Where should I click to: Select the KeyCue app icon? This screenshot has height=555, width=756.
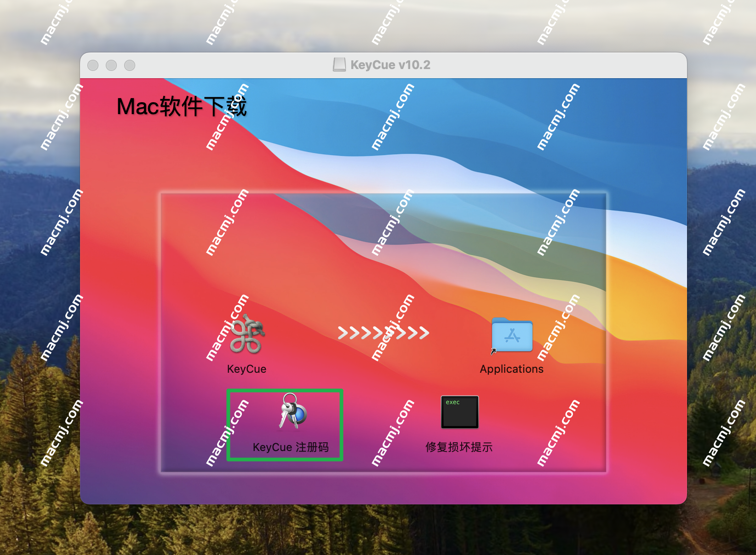click(x=247, y=335)
